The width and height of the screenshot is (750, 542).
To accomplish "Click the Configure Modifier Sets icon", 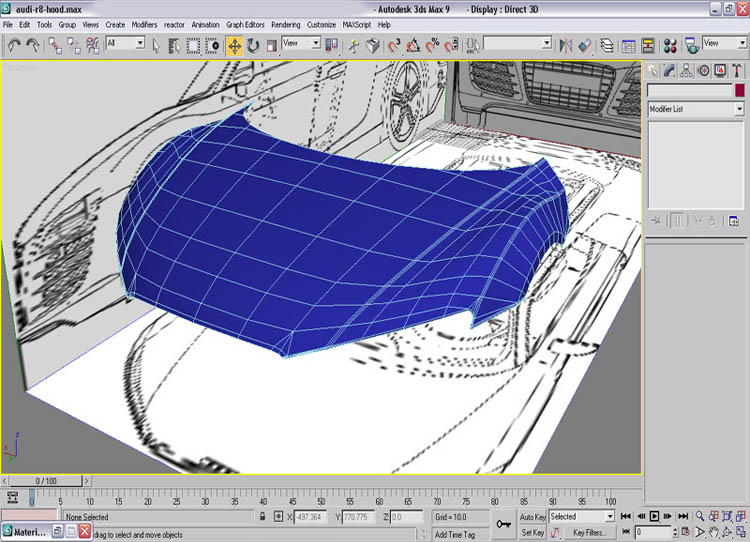I will 733,221.
